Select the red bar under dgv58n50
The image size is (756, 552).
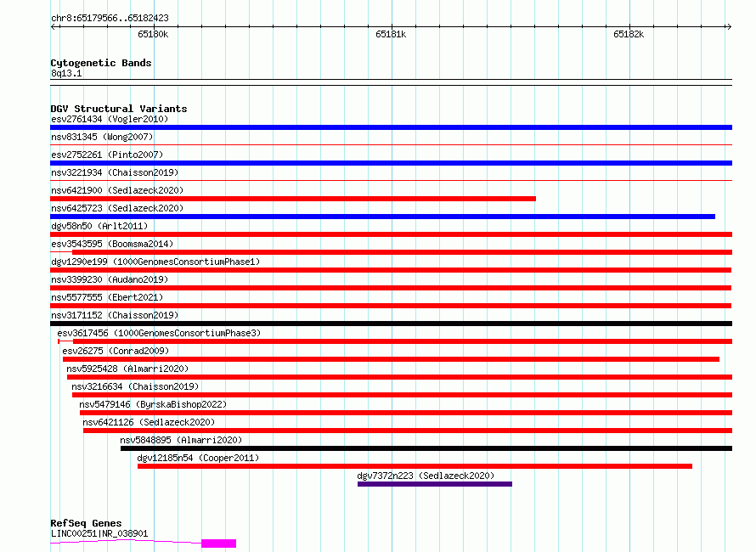pyautogui.click(x=391, y=234)
